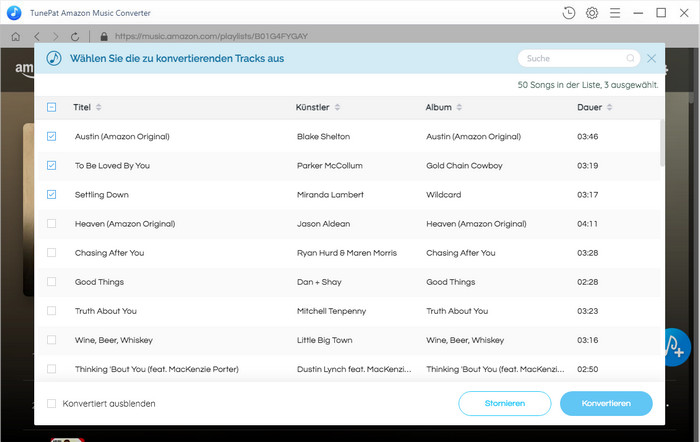Screen dimensions: 700x442
Task: Click the URL address bar
Action: tap(211, 37)
